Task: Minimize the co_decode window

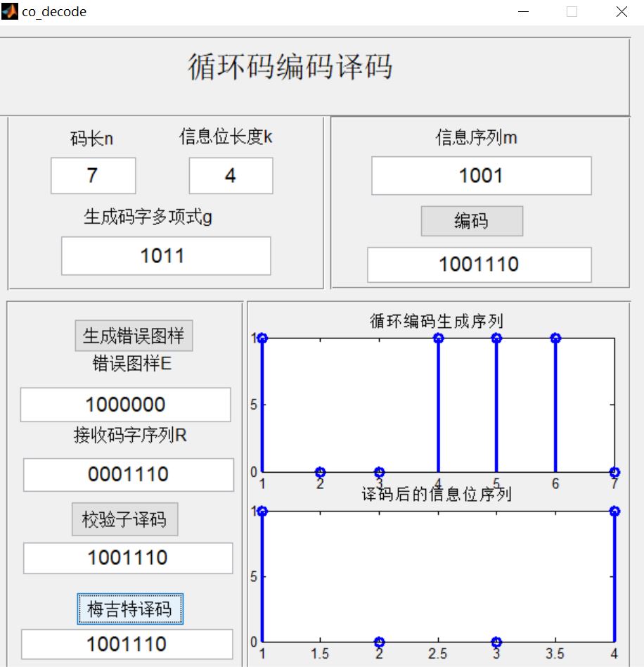Action: (522, 11)
